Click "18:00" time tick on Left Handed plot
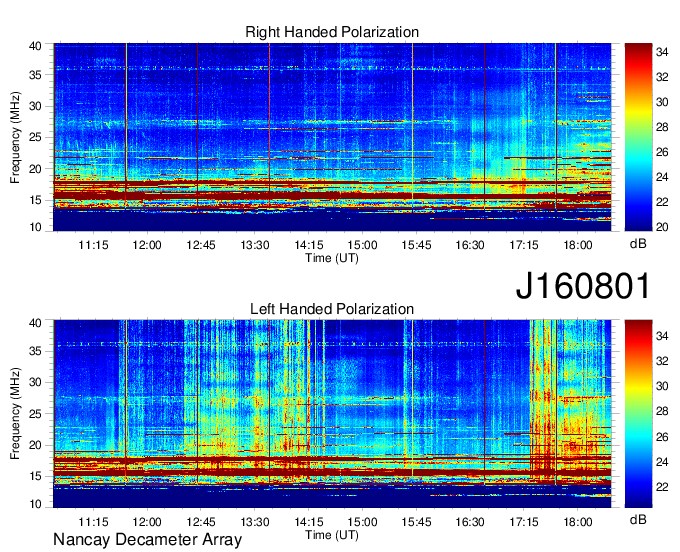 (578, 522)
